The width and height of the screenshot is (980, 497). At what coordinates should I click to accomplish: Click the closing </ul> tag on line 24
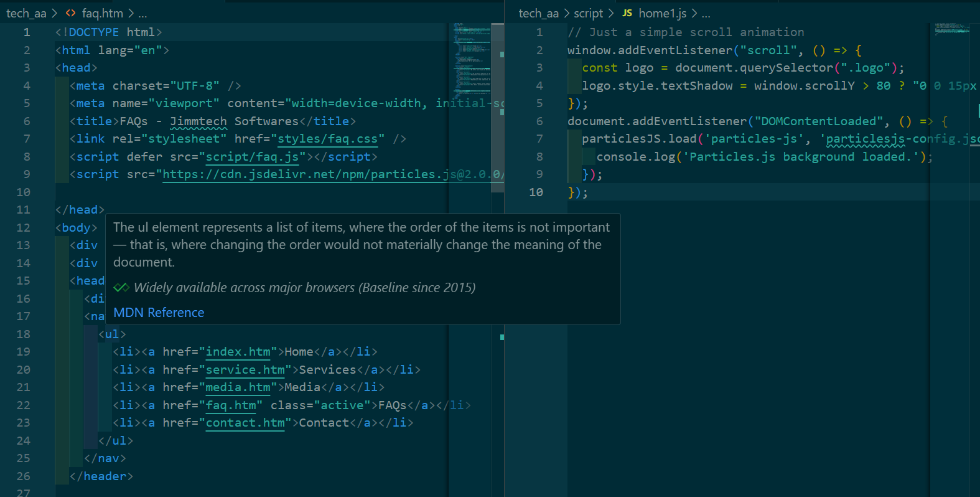click(116, 441)
